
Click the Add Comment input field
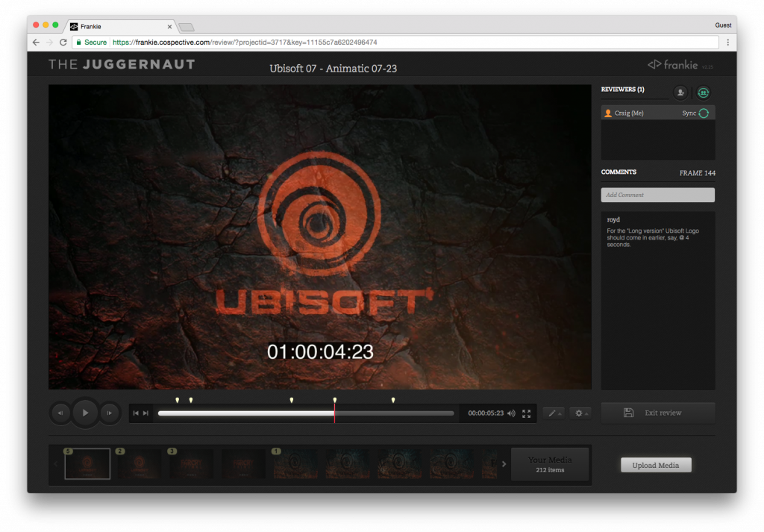click(657, 195)
